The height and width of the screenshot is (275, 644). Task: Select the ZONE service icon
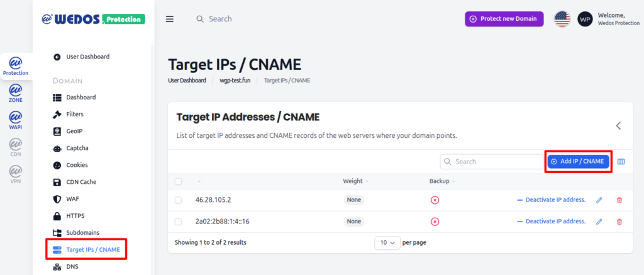15,94
